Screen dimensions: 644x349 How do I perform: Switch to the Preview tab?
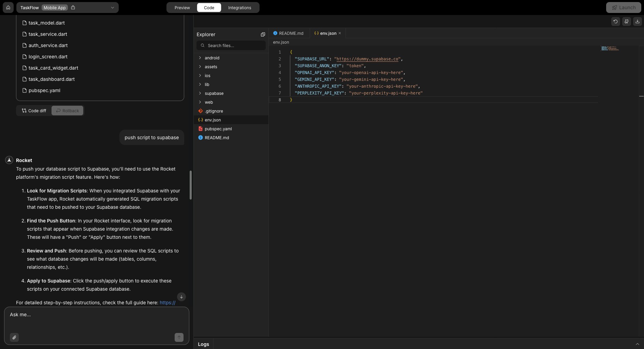(x=182, y=8)
